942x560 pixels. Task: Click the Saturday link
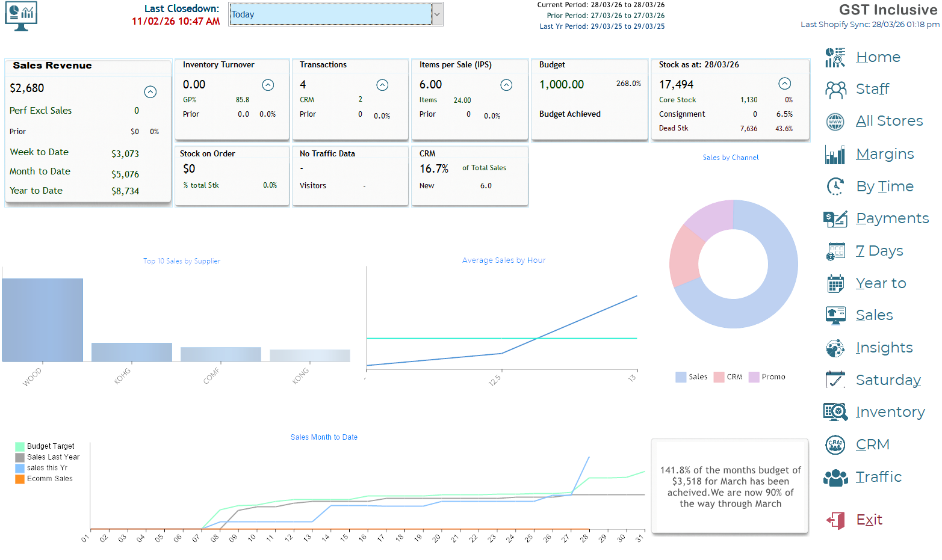click(x=888, y=380)
